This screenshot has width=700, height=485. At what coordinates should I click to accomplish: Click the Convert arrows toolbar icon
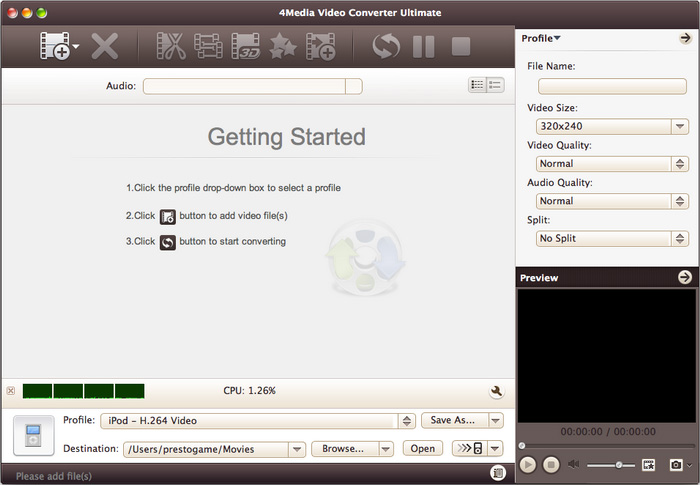click(386, 46)
